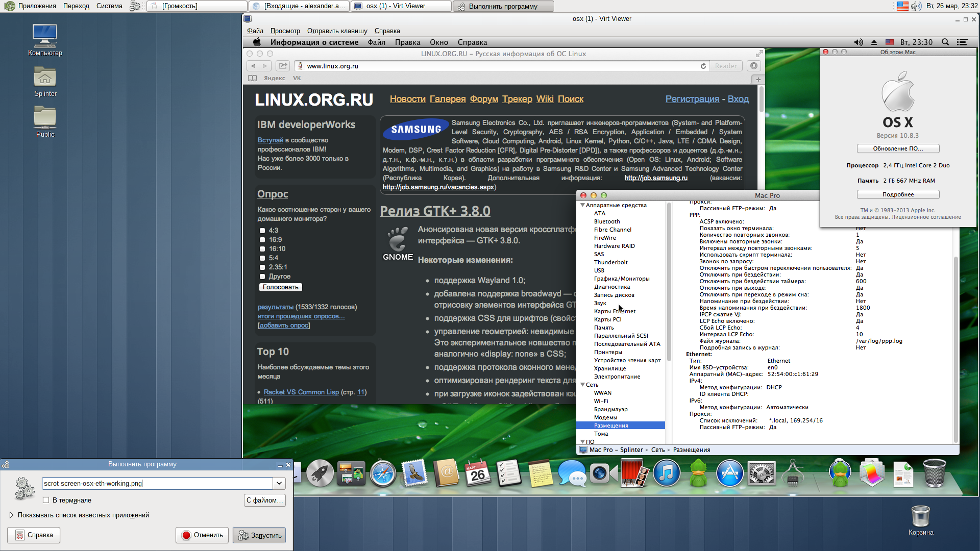This screenshot has height=551, width=980.
Task: Select poll option 4:3
Action: click(x=262, y=231)
